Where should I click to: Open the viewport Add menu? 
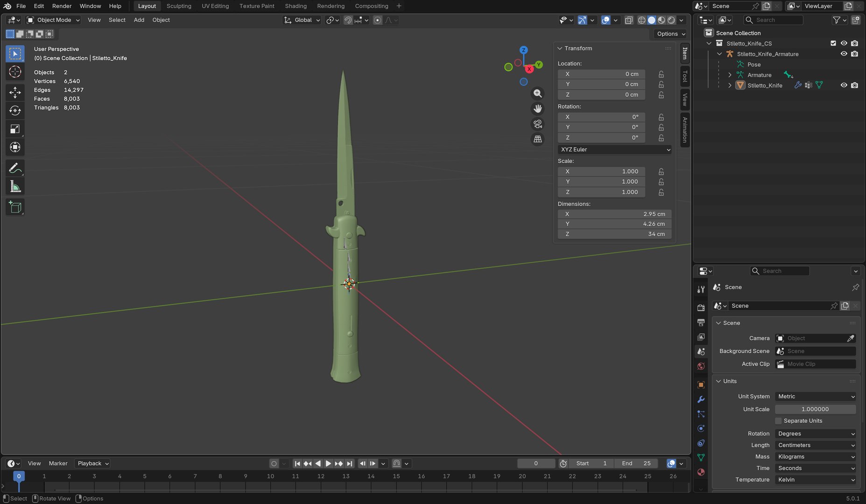(x=139, y=20)
